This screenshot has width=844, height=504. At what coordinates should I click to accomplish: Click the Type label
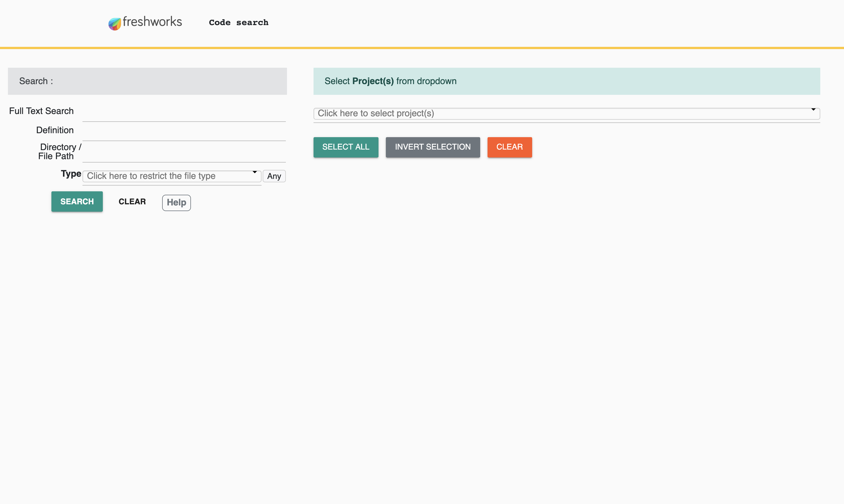coord(71,174)
